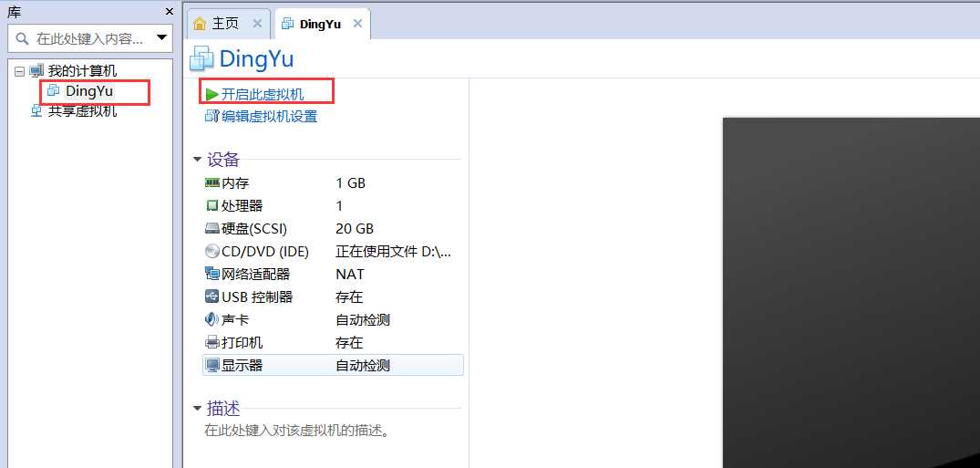The image size is (980, 468).
Task: Click the NAT network value
Action: pyautogui.click(x=349, y=274)
